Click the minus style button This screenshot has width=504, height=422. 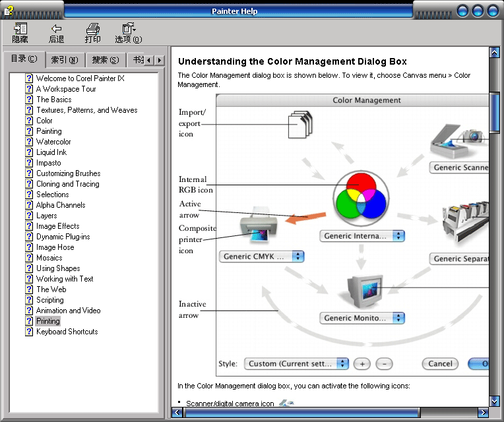pyautogui.click(x=385, y=364)
